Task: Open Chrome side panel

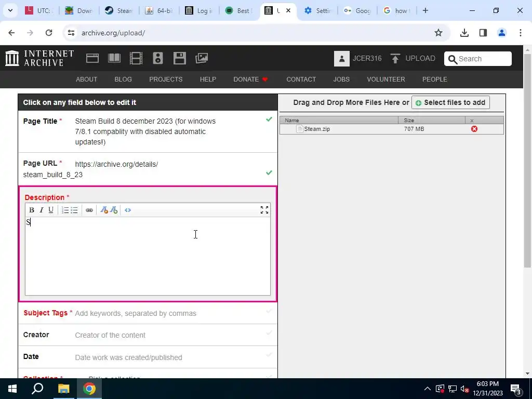Action: [x=483, y=33]
